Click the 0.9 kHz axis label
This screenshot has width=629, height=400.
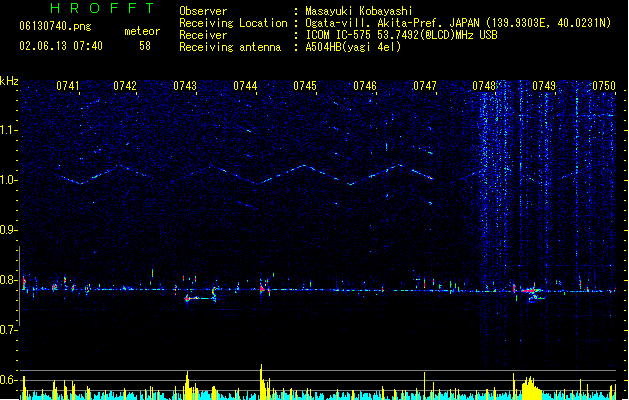[x=9, y=230]
